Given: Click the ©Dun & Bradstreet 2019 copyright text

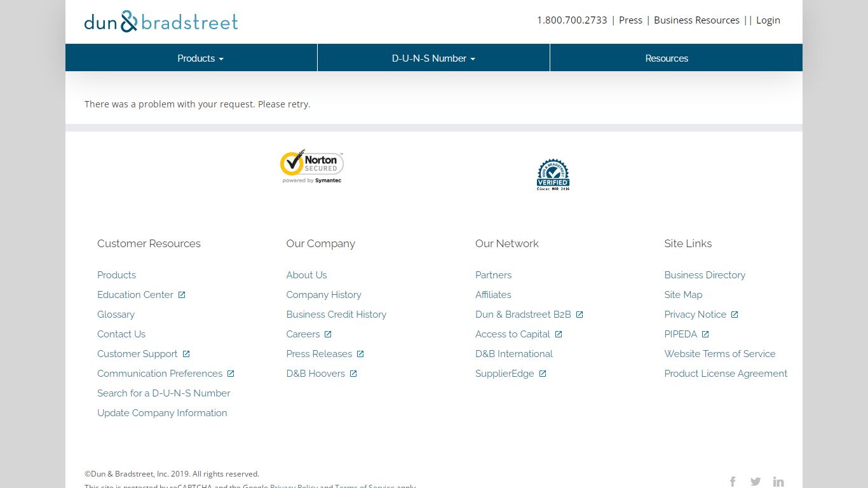Looking at the screenshot, I should pyautogui.click(x=172, y=474).
